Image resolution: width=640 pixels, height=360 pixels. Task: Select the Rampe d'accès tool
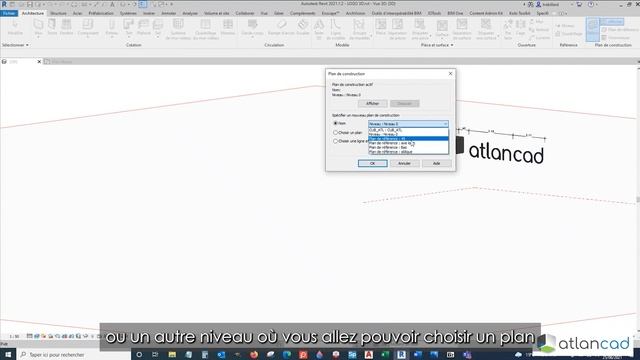pyautogui.click(x=281, y=27)
